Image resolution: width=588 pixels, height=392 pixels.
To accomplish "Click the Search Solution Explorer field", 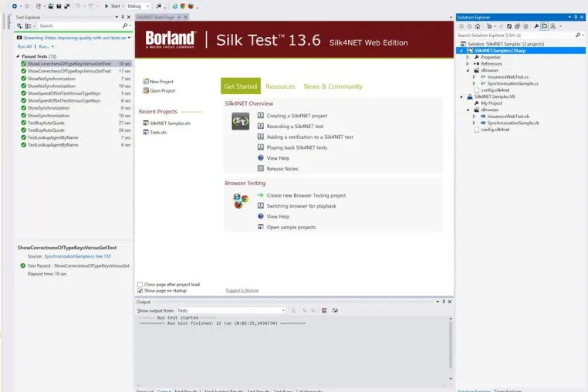I will [515, 35].
